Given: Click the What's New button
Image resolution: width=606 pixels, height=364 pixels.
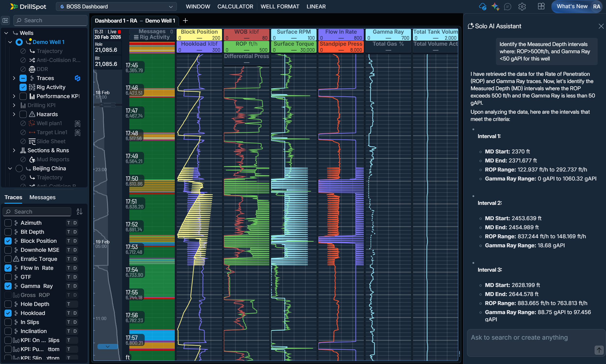Looking at the screenshot, I should (572, 6).
